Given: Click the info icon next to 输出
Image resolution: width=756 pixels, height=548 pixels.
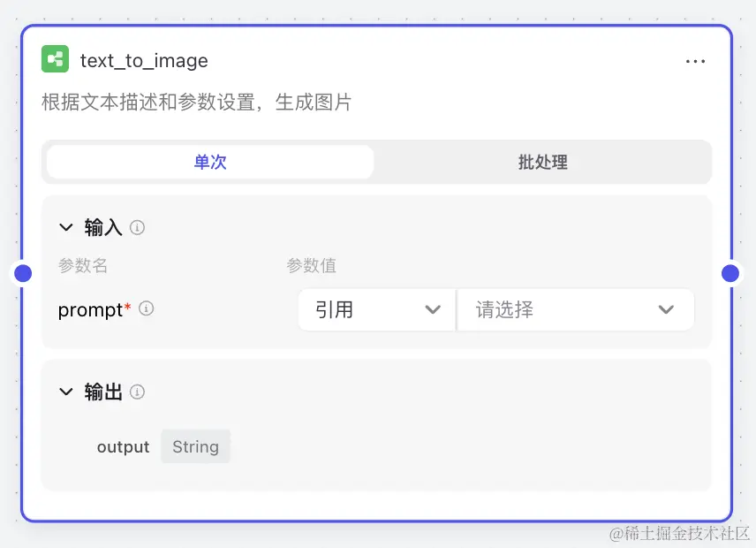Looking at the screenshot, I should click(138, 392).
